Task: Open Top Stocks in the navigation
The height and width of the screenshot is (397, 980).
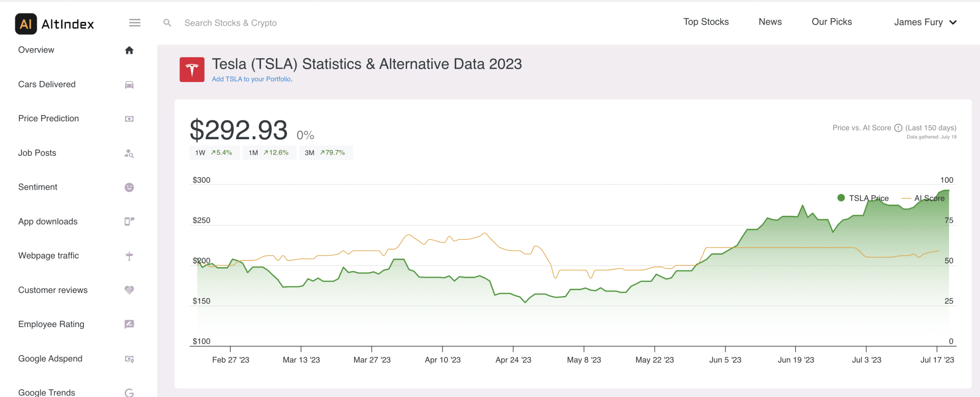Action: pyautogui.click(x=706, y=22)
